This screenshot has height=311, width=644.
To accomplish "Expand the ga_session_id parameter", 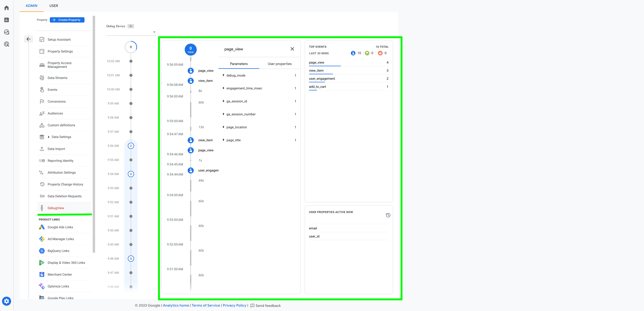I will 224,101.
